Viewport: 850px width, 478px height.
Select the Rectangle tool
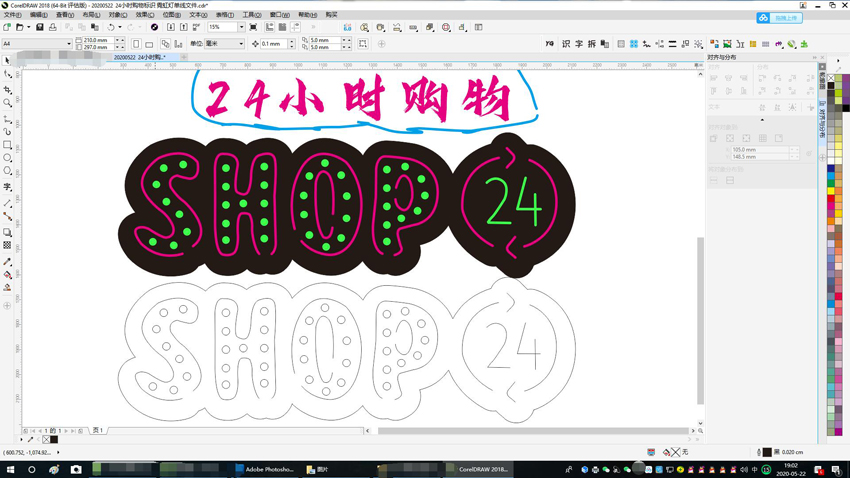[7, 145]
